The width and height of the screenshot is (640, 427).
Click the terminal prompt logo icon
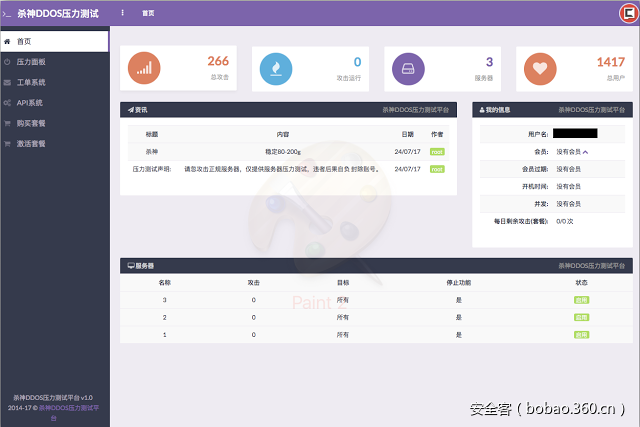[6, 13]
